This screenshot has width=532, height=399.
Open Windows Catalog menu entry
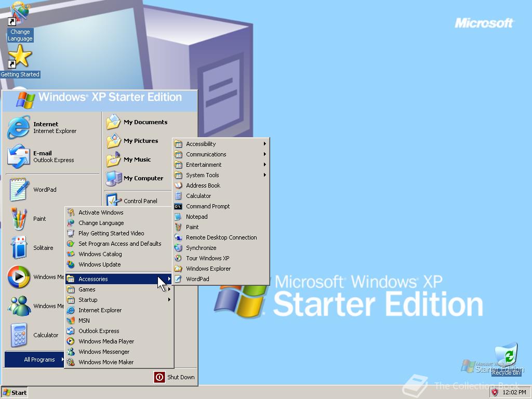[119, 254]
